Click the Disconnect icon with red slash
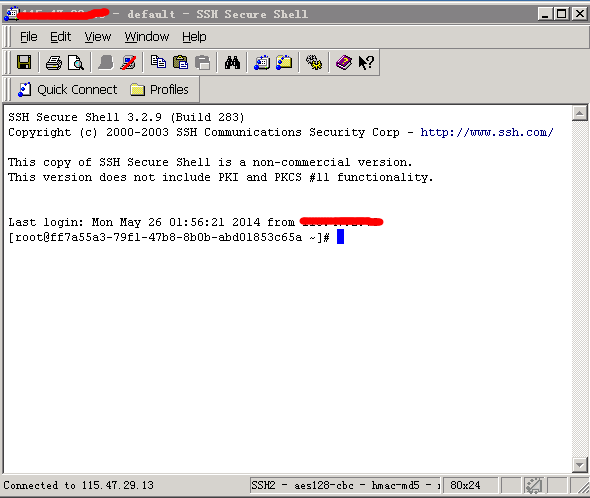590x498 pixels. [x=128, y=62]
